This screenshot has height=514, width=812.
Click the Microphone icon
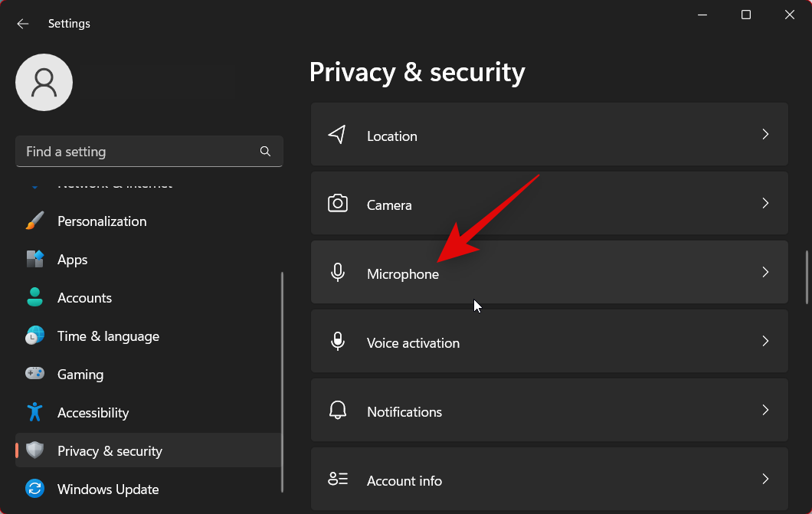click(x=337, y=273)
